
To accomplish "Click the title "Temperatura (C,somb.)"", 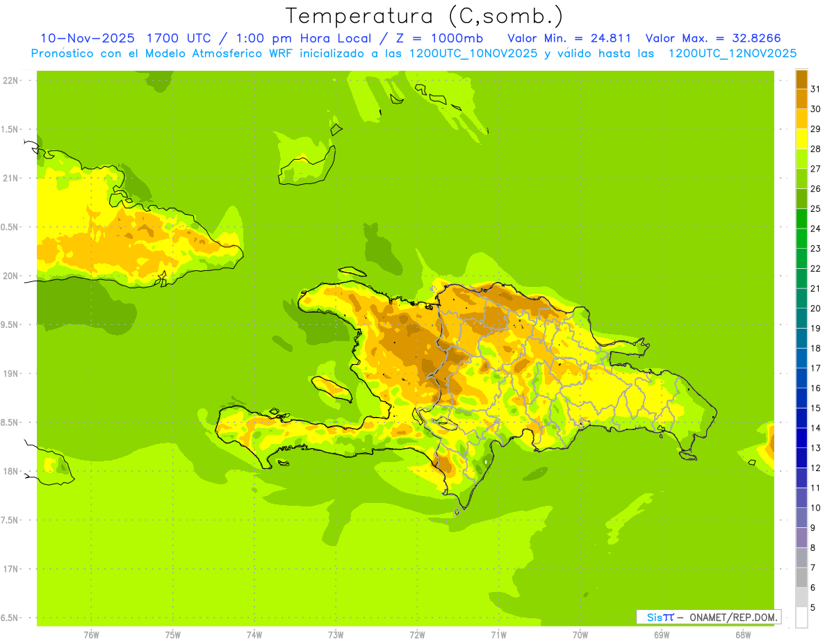I will click(424, 15).
